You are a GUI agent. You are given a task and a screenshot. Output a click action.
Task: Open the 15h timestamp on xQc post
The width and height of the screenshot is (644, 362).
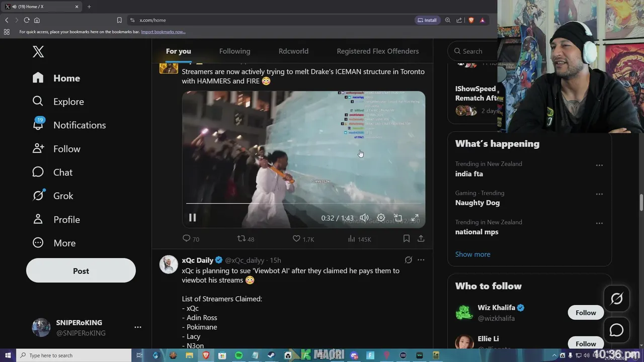click(275, 260)
